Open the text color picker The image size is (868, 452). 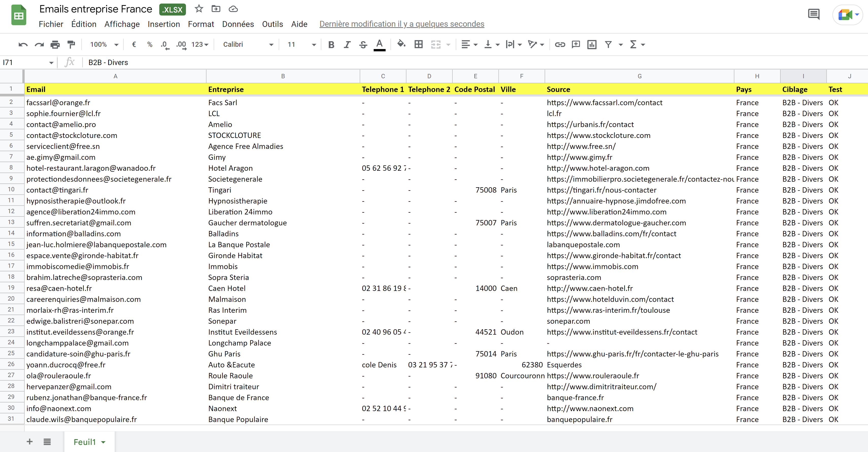tap(380, 44)
